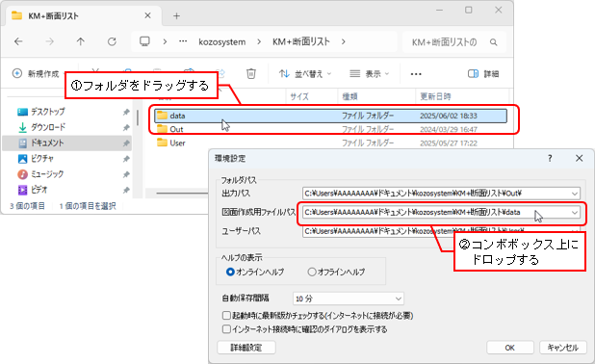Select the Out folder row
Image resolution: width=595 pixels, height=364 pixels.
point(330,129)
